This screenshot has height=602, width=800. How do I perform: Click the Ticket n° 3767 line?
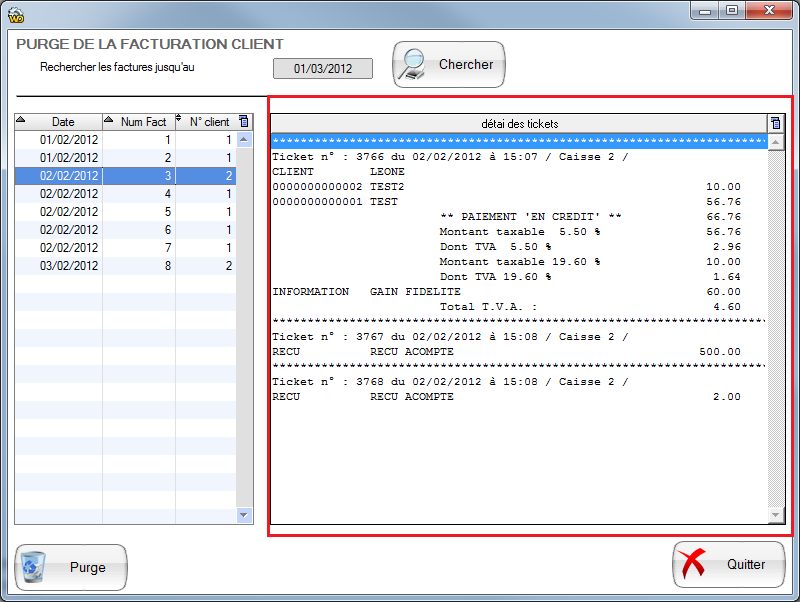click(450, 337)
